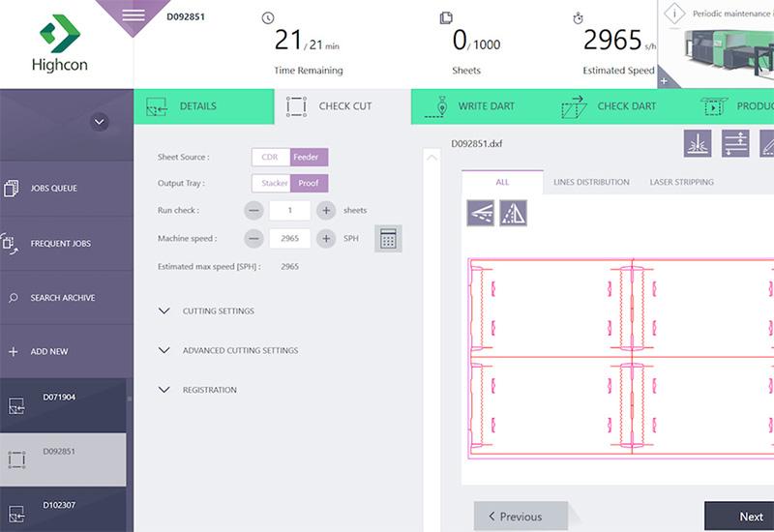This screenshot has width=774, height=532.
Task: Open Search Archive in sidebar
Action: [x=62, y=298]
